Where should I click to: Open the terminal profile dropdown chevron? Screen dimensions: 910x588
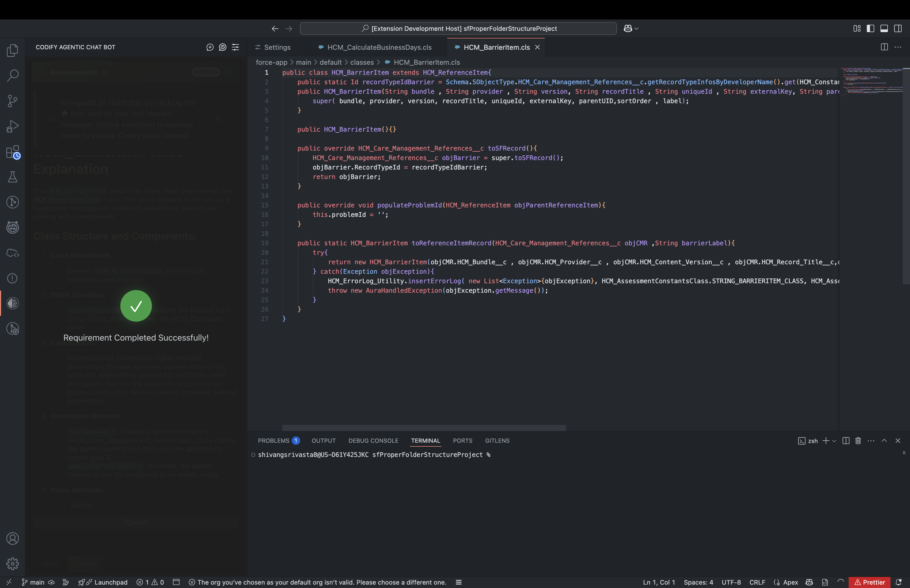tap(834, 441)
